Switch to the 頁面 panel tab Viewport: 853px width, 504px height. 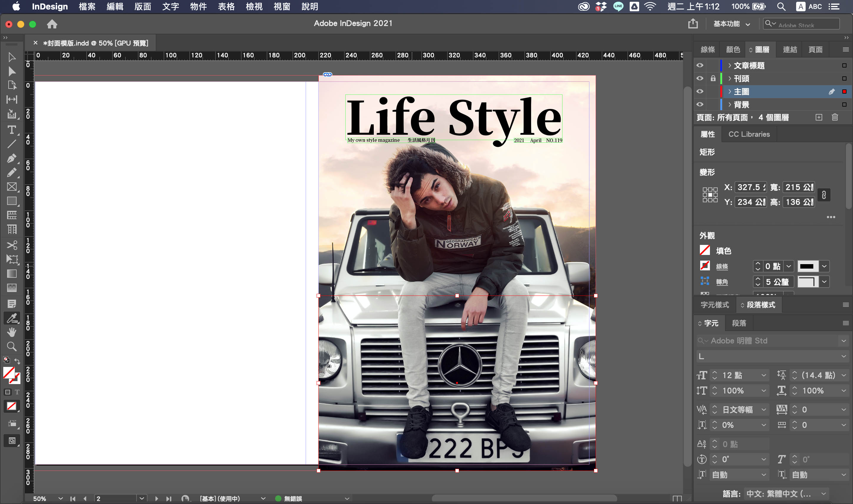[x=815, y=49]
